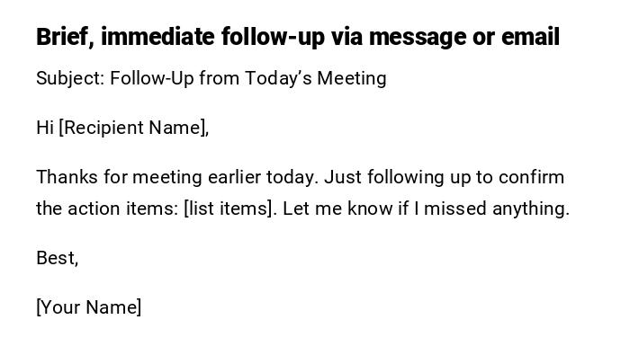The image size is (630, 364).
Task: Select the "[list items]" placeholder
Action: pos(229,209)
